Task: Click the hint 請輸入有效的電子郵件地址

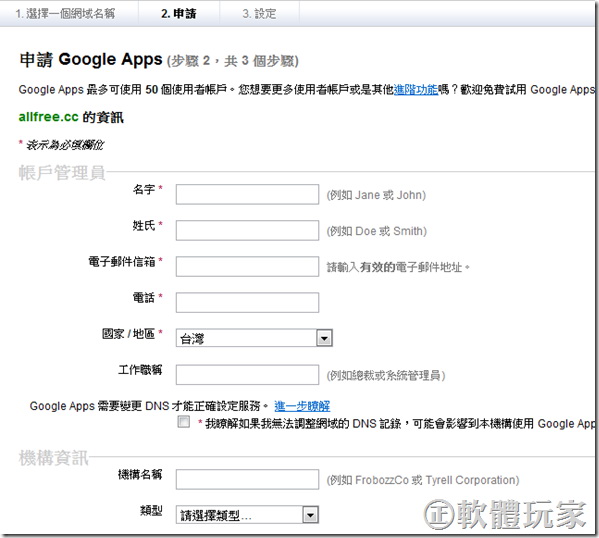Action: 398,267
